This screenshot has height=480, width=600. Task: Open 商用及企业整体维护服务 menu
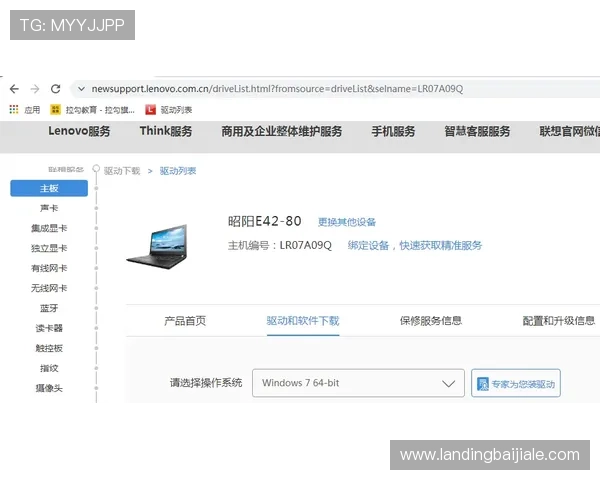point(281,131)
